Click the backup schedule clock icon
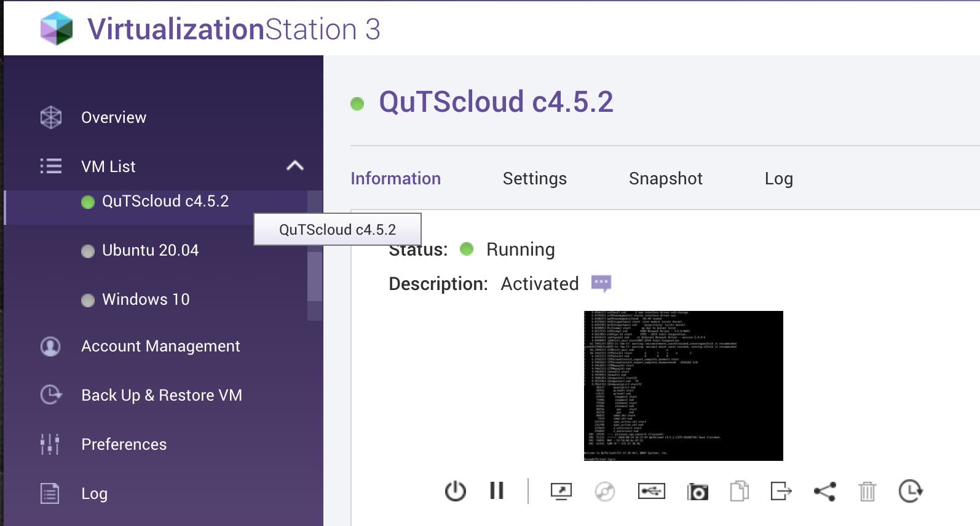This screenshot has width=980, height=526. pyautogui.click(x=911, y=491)
